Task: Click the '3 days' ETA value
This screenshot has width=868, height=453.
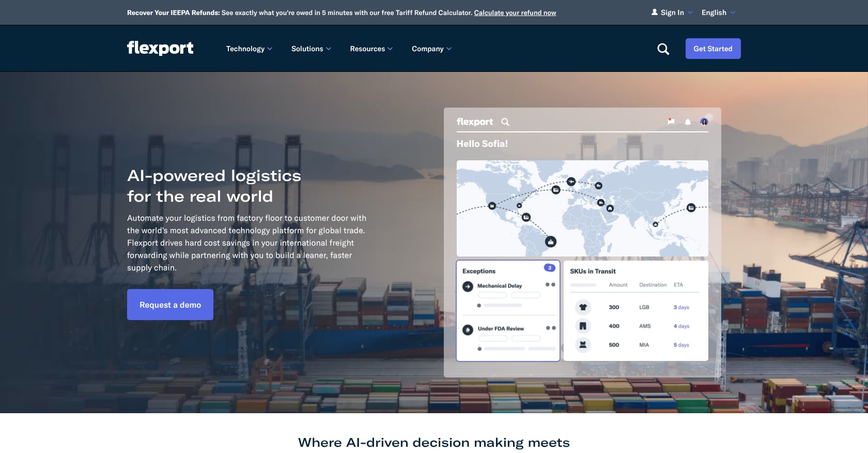Action: point(681,307)
